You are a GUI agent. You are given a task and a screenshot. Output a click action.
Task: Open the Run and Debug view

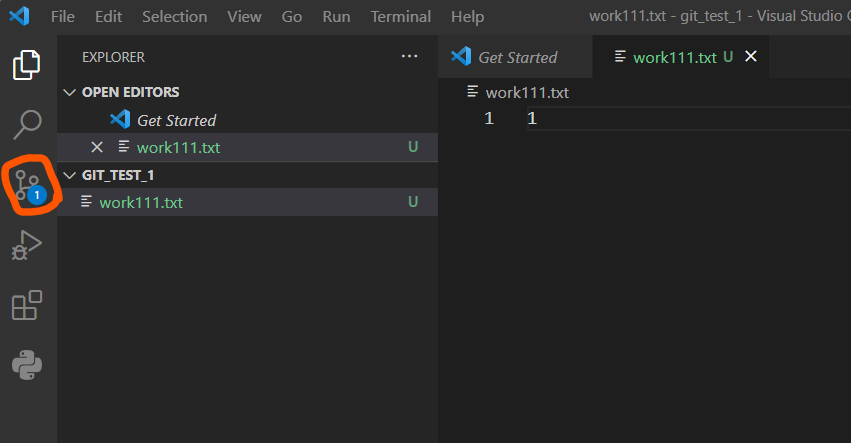click(27, 245)
